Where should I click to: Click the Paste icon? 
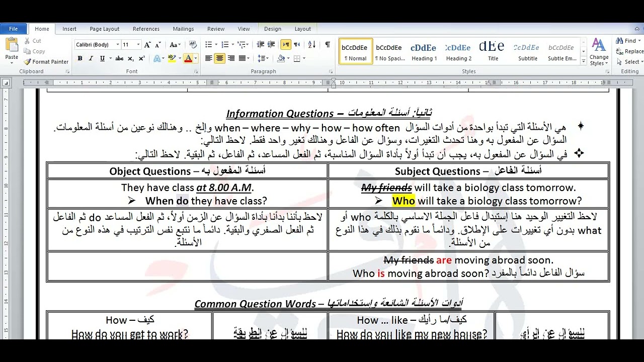(x=11, y=45)
